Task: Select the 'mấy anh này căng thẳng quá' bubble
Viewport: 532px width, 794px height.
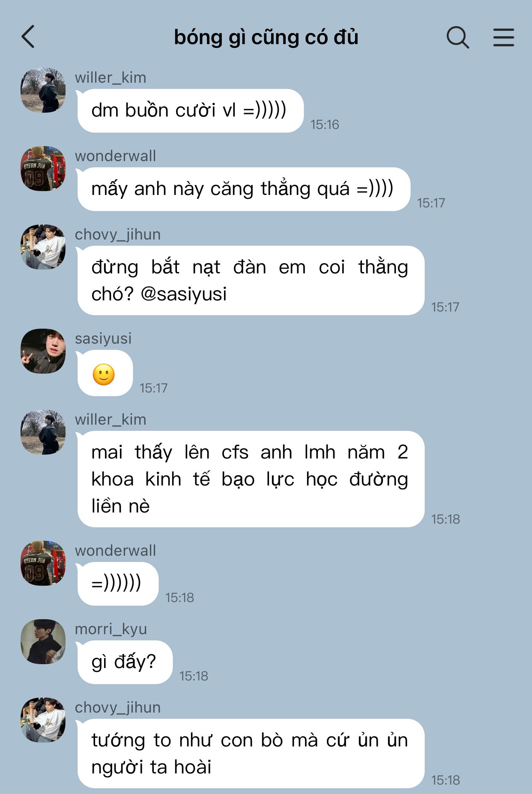Action: 244,189
